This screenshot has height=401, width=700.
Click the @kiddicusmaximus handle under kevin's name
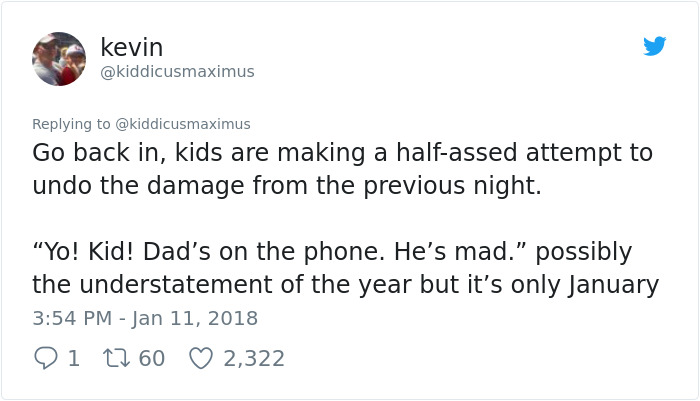[x=178, y=71]
